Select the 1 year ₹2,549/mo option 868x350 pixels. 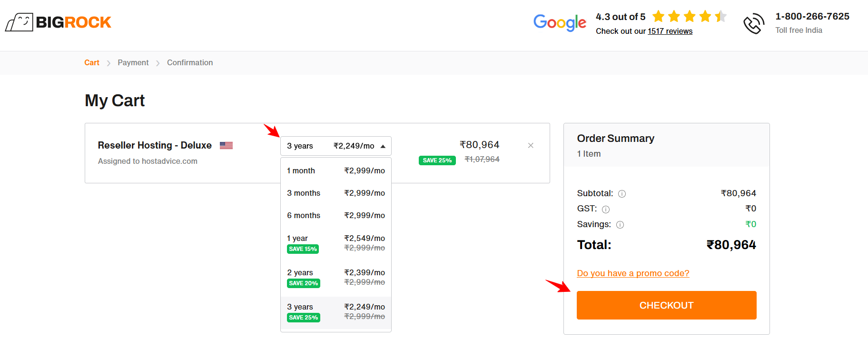[x=336, y=243]
